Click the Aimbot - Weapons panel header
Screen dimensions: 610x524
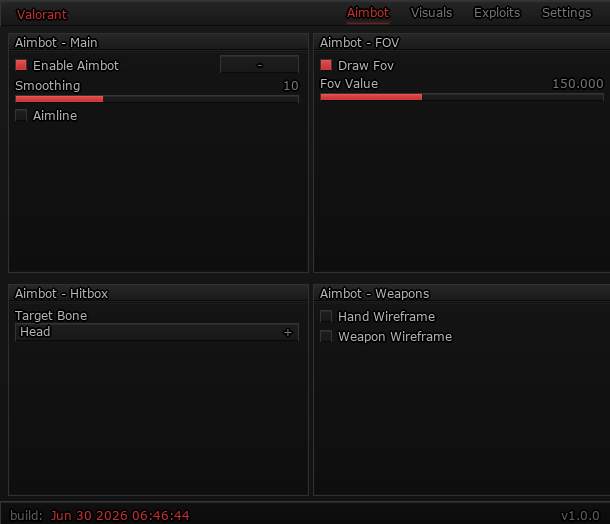462,293
